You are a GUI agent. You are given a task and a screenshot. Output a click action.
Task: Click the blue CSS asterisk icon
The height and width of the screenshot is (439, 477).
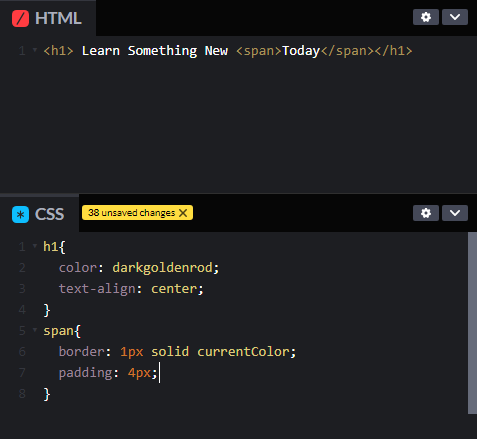[20, 214]
